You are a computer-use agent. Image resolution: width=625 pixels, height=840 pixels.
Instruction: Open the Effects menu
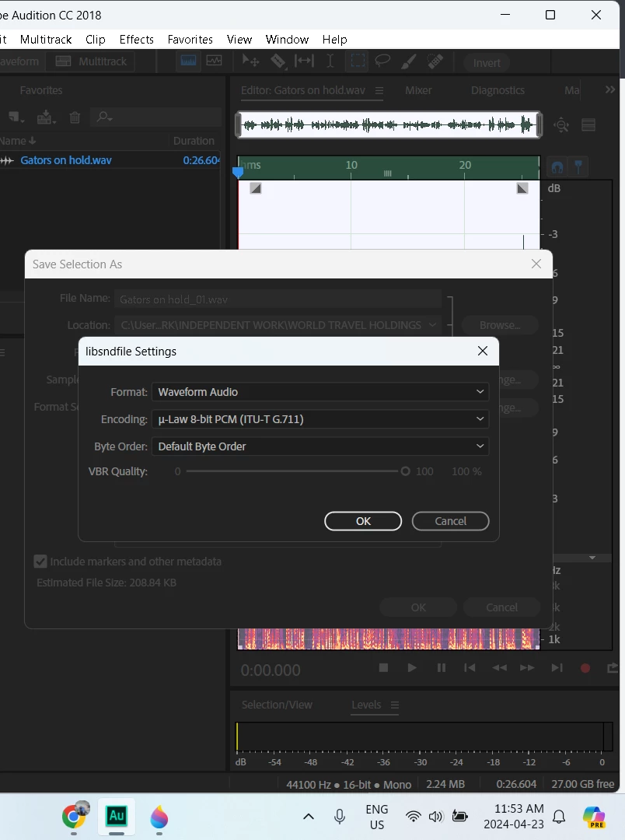click(137, 39)
